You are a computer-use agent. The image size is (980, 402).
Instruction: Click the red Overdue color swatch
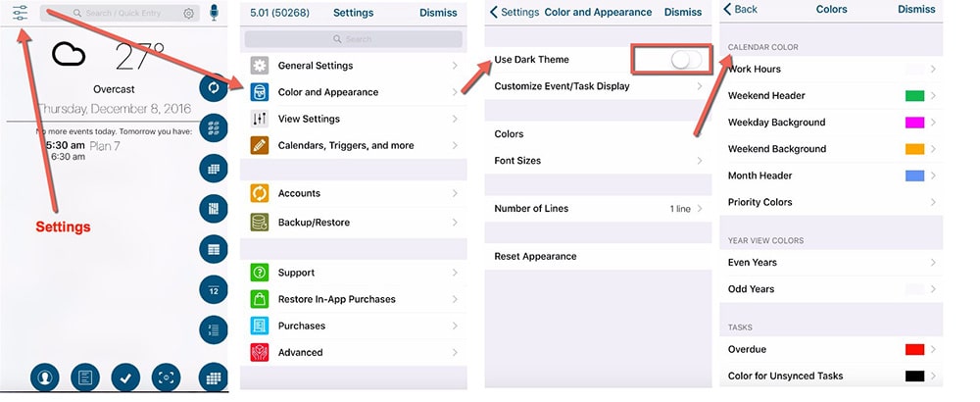click(x=914, y=350)
